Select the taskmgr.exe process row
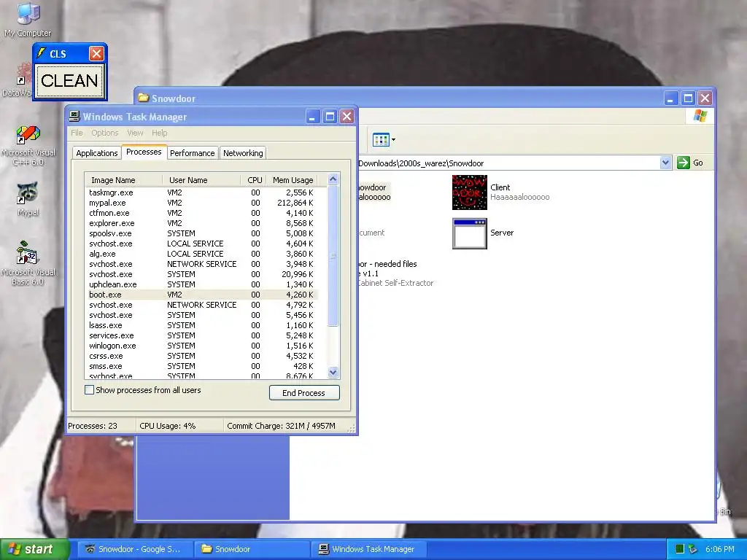 [x=201, y=192]
